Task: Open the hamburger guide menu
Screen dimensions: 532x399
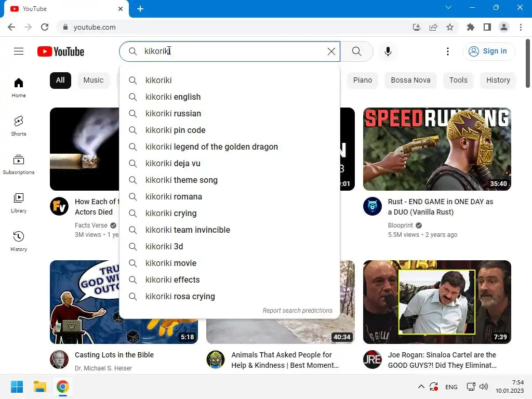Action: pos(19,51)
